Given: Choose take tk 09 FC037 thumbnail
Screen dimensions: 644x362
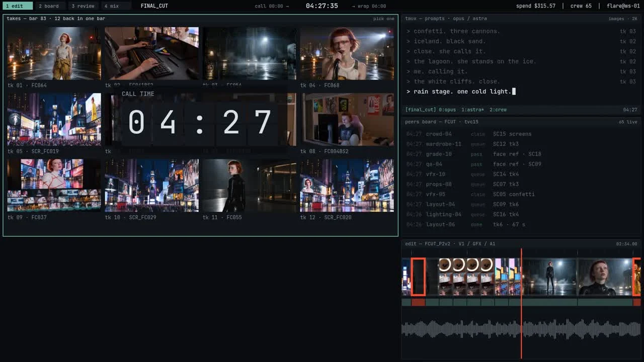Looking at the screenshot, I should (x=54, y=186).
